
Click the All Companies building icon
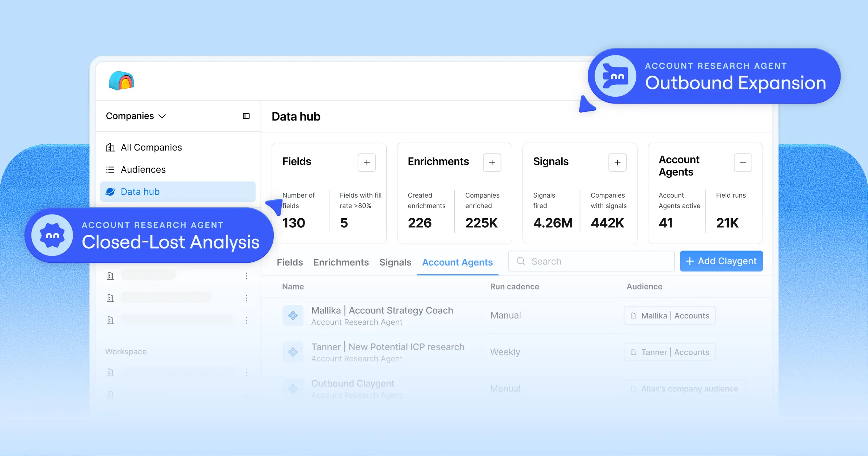pos(110,147)
